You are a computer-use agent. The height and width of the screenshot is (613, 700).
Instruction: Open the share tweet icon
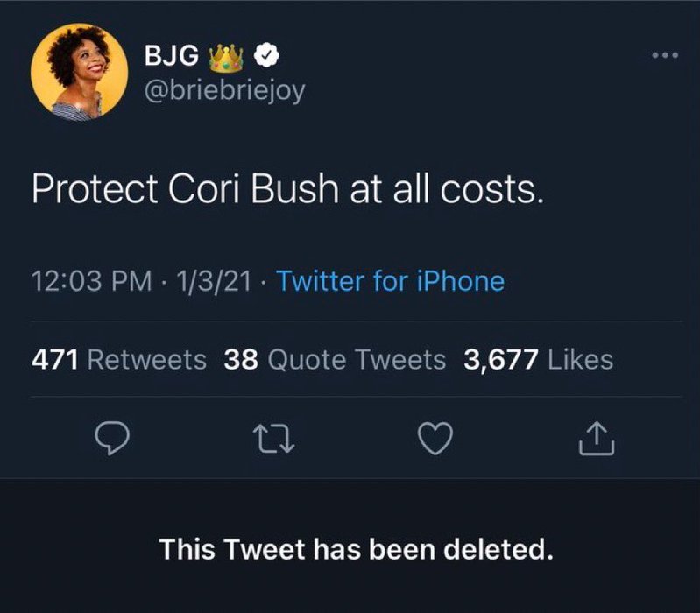point(597,438)
